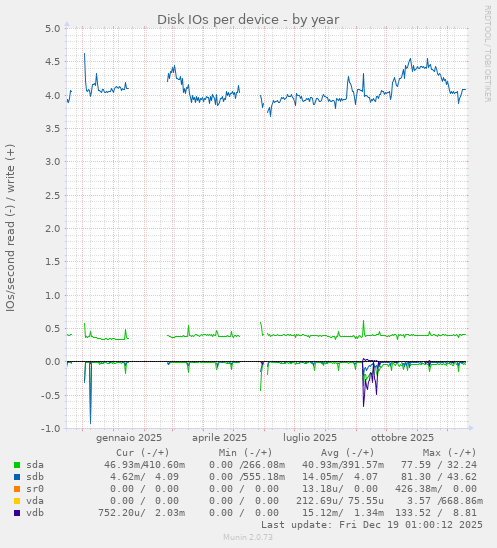Click the y-axis value 2.5

(53, 195)
